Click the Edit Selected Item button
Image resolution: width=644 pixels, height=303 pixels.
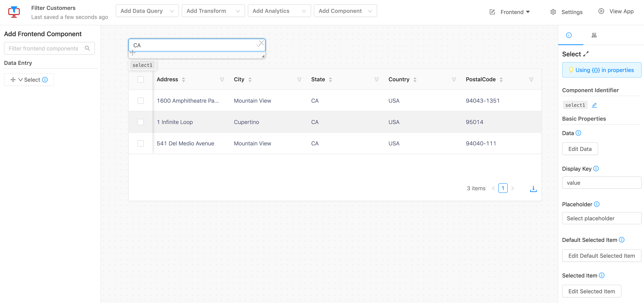point(592,291)
